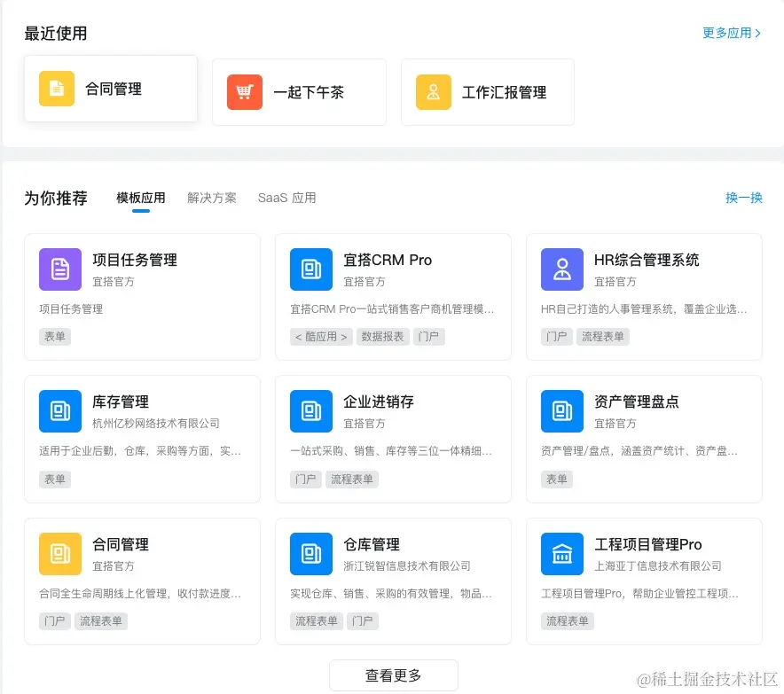Click the 流程表单 tag on 企业进销存
784x694 pixels.
click(352, 480)
